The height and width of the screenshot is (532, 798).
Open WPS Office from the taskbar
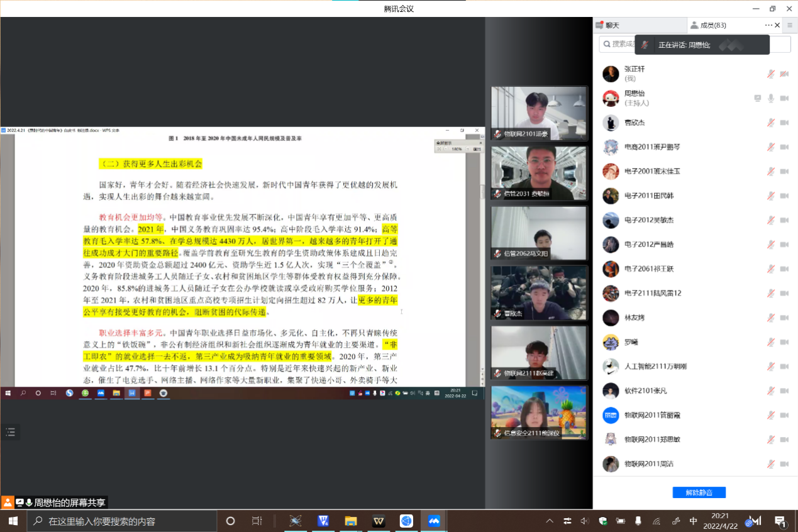pyautogui.click(x=379, y=521)
